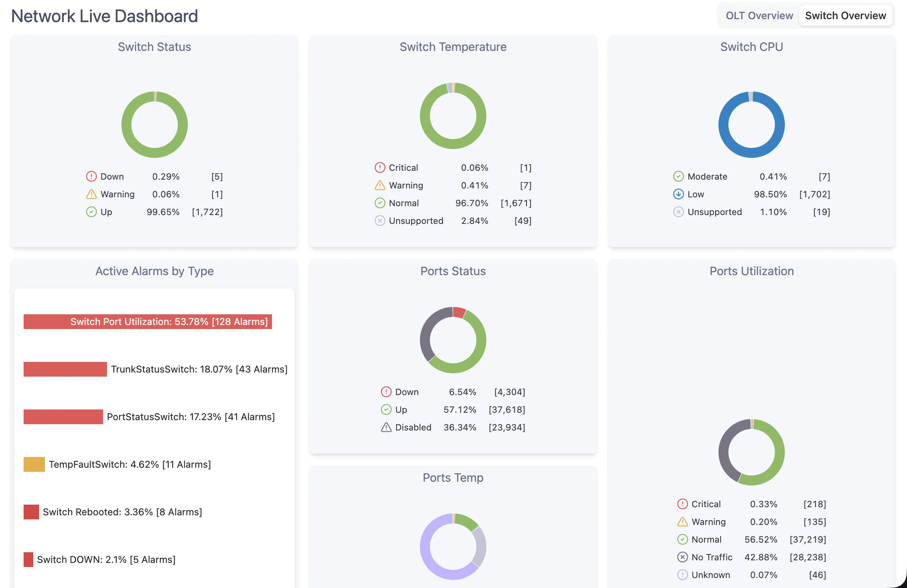Click the Critical alert icon in Switch Temperature legend

380,167
